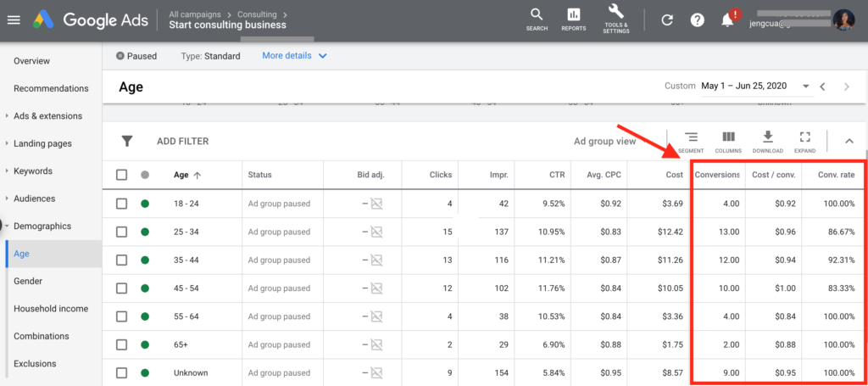Click bid adjustment icon for 25 - 34

pyautogui.click(x=376, y=232)
